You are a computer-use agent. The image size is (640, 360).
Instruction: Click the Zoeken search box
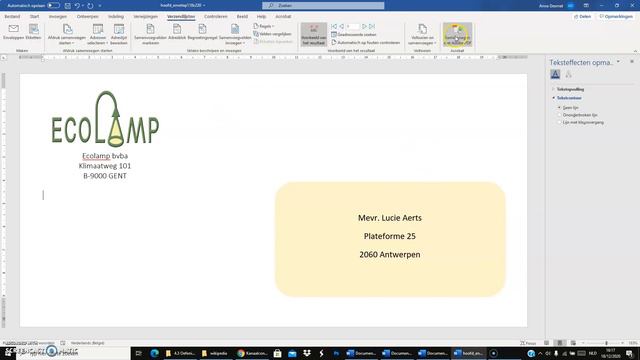click(x=323, y=6)
